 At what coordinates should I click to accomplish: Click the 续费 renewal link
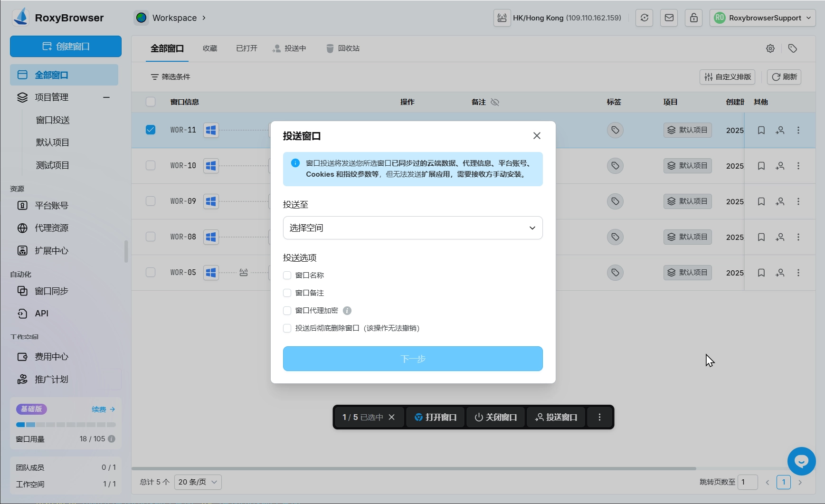(103, 409)
